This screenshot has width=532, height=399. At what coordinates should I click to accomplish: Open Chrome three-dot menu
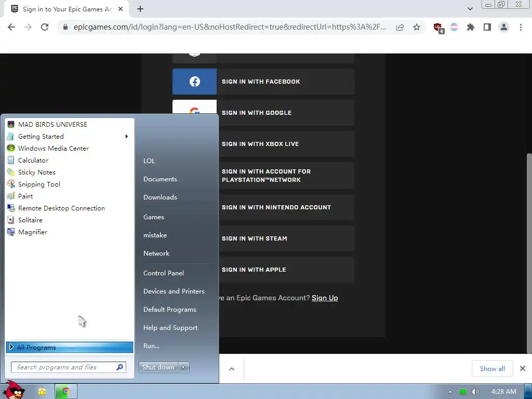pyautogui.click(x=521, y=27)
